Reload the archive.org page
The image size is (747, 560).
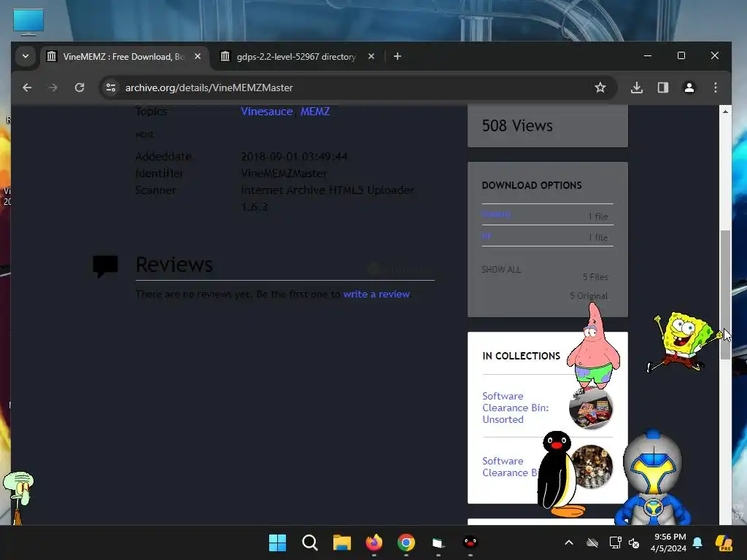(80, 87)
